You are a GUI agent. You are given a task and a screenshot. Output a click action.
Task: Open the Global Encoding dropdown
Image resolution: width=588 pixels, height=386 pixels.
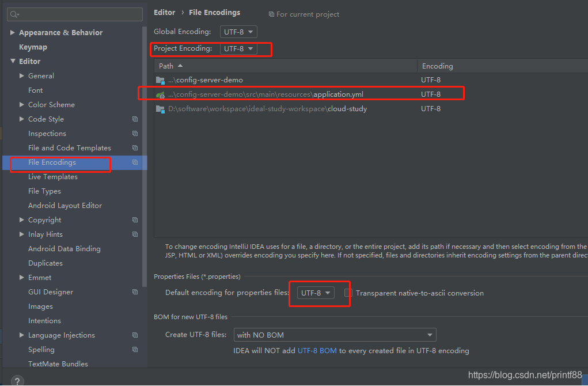[x=238, y=32]
